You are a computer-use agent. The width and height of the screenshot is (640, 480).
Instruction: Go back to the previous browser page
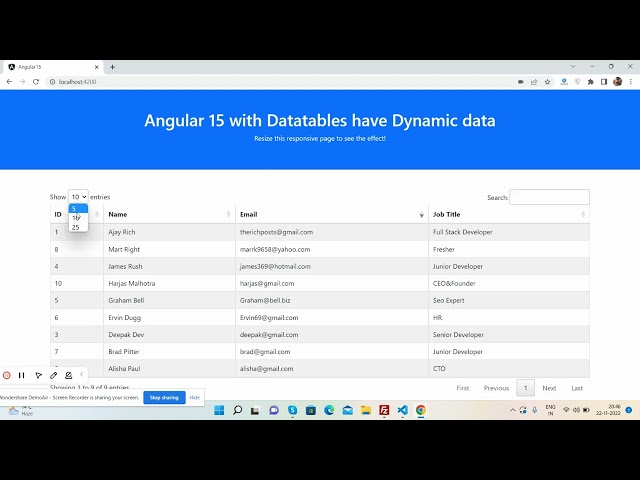[9, 82]
